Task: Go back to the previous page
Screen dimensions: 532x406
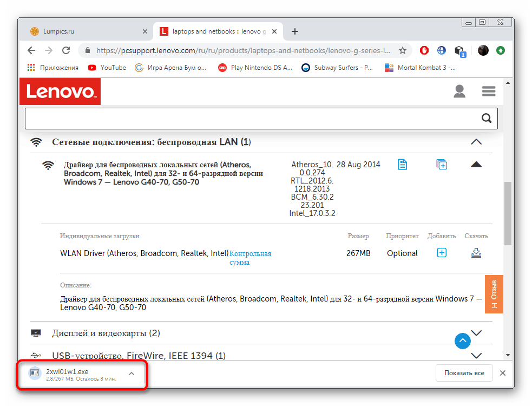Action: [31, 50]
